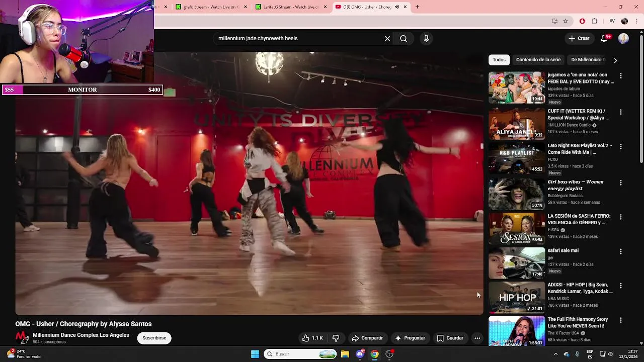Open the taskbar volume control
The image size is (644, 362).
click(x=610, y=354)
